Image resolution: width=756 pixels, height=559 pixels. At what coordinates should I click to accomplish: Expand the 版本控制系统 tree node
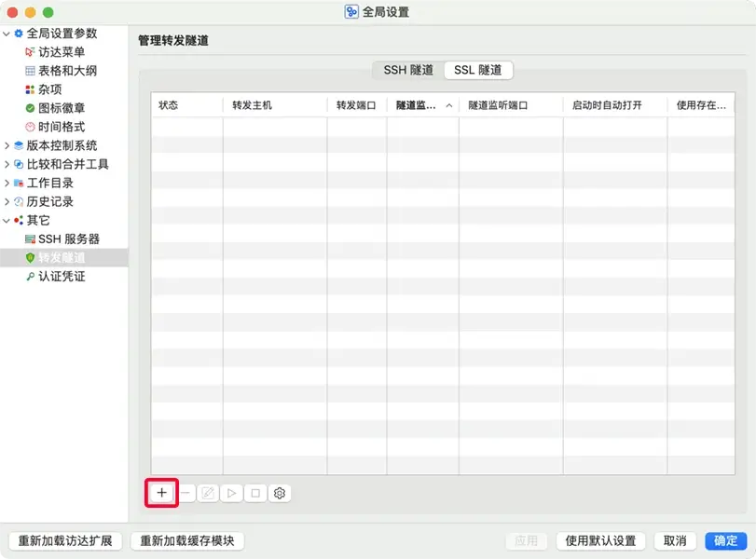(x=9, y=145)
